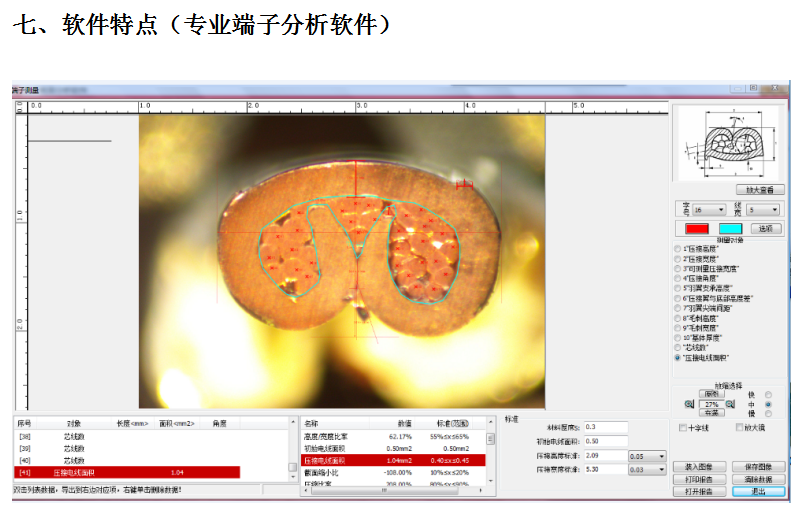797x508 pixels.
Task: Open the 字号 font size dropdown
Action: coord(714,210)
